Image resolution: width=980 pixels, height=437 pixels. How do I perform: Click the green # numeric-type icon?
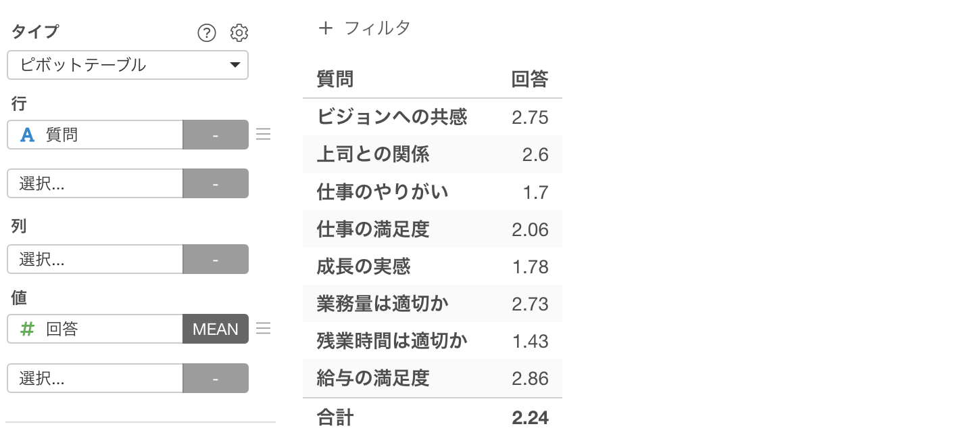(x=27, y=329)
